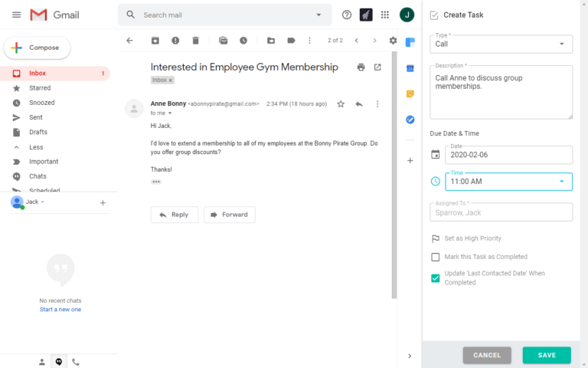Open the date picker calendar icon
Screen dimensions: 588x368
436,154
